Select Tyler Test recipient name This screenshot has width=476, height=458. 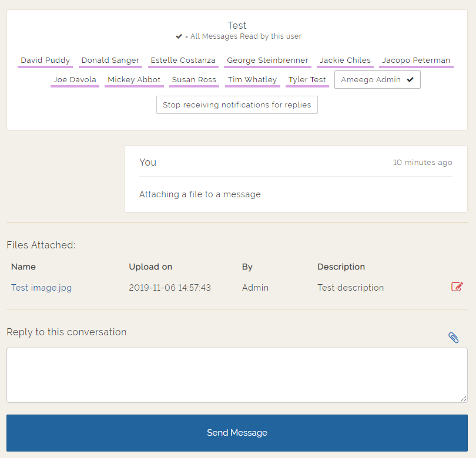point(307,80)
